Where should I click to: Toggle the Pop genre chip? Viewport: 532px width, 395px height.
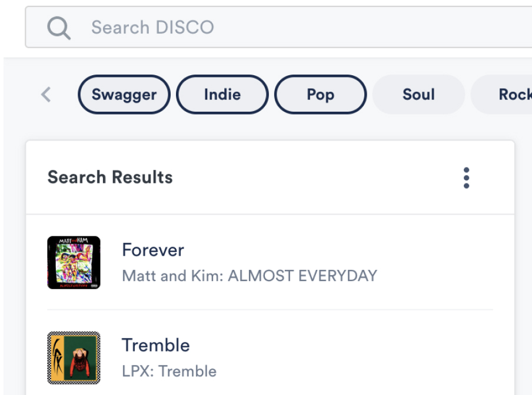320,95
